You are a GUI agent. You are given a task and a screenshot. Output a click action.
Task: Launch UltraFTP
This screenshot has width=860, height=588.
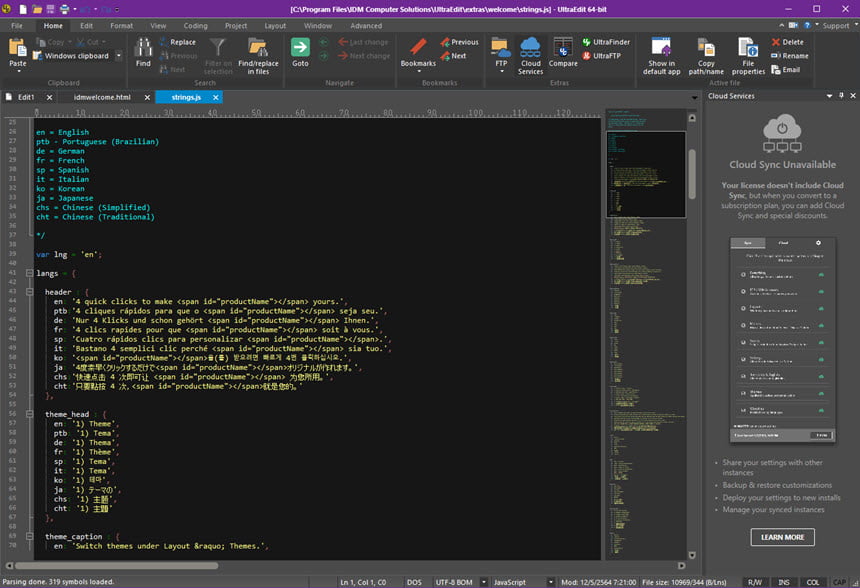point(602,55)
